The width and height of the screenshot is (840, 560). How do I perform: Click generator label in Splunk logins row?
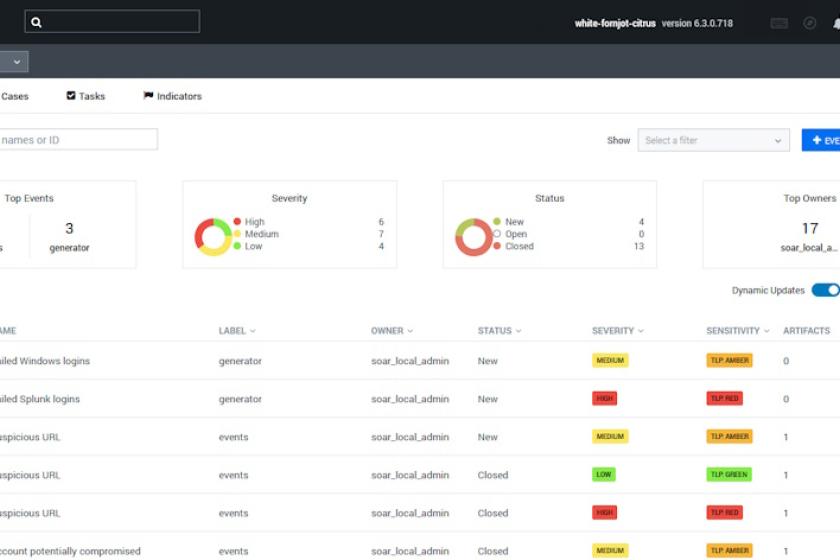point(240,399)
